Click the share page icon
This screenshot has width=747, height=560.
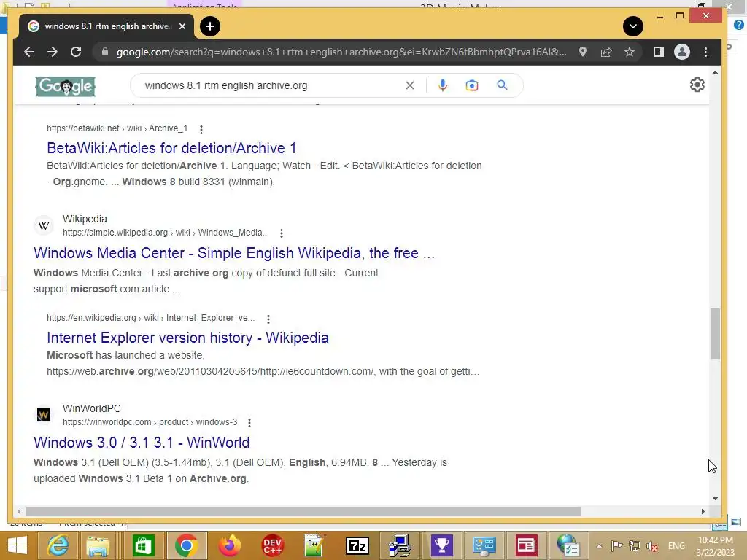point(606,52)
